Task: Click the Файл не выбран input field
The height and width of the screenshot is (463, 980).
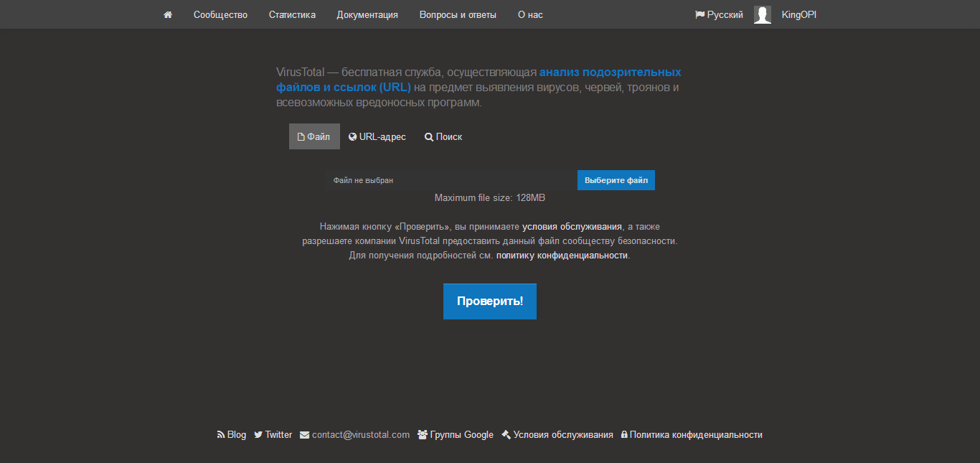Action: point(445,179)
